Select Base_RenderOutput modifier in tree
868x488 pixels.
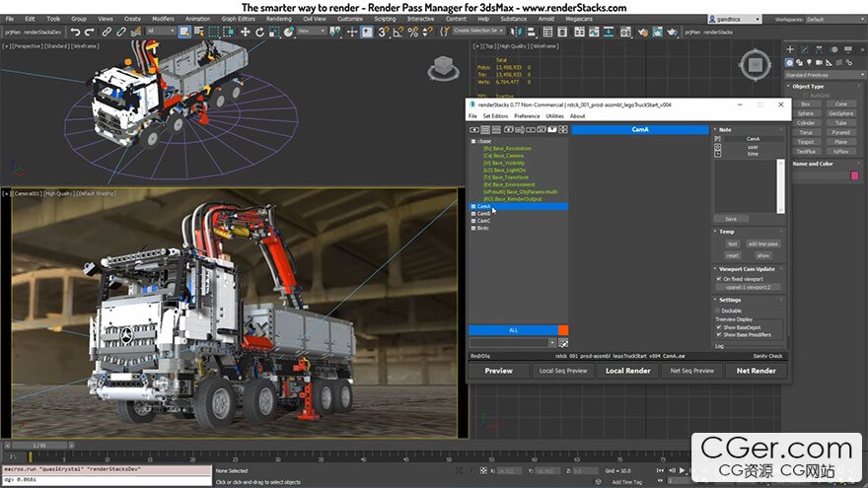point(512,199)
